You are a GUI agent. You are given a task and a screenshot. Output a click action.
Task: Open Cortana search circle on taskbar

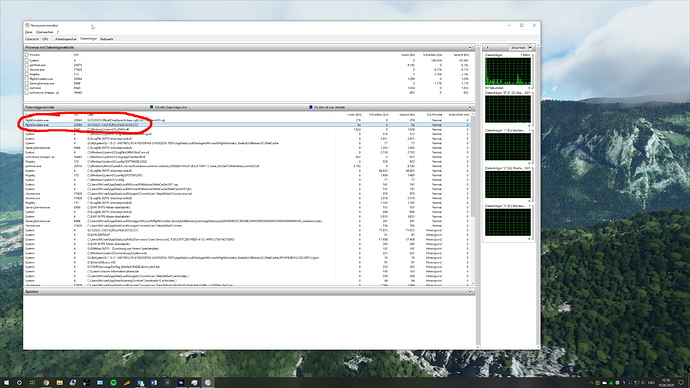(x=19, y=383)
